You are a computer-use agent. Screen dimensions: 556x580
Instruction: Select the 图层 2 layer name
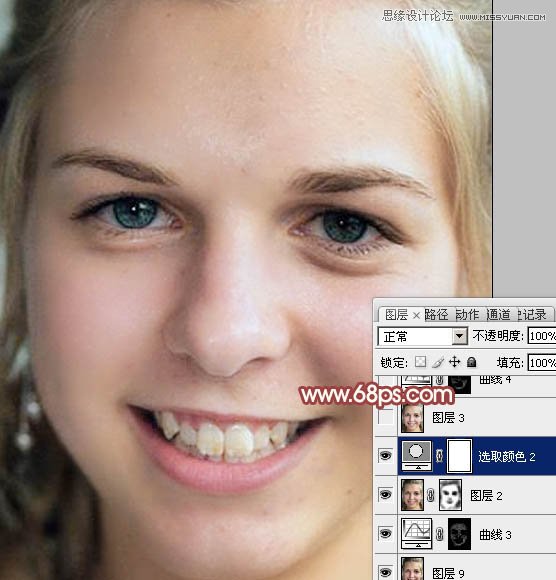click(x=486, y=496)
